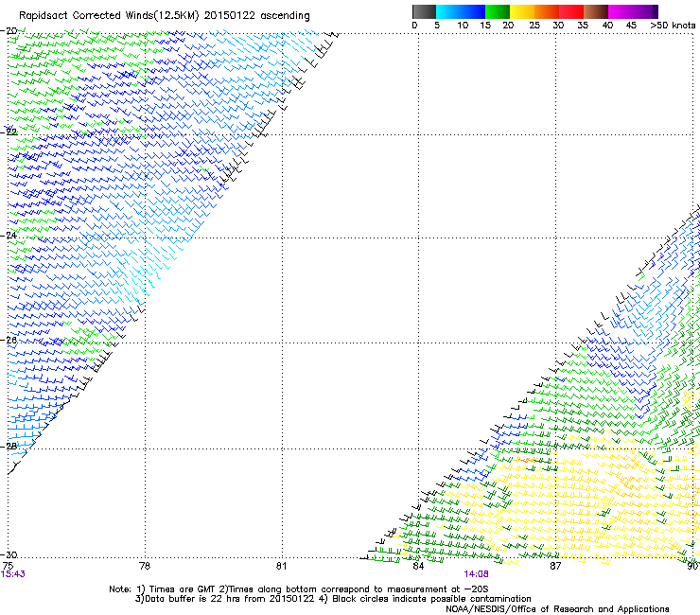The image size is (700, 615).
Task: Click the 75 longitude axis label
Action: [x=8, y=566]
